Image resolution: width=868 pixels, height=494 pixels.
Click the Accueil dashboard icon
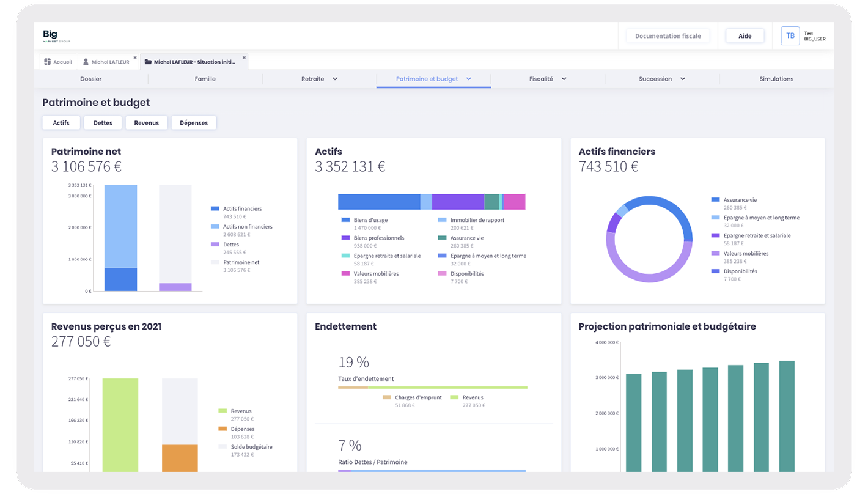pos(48,62)
